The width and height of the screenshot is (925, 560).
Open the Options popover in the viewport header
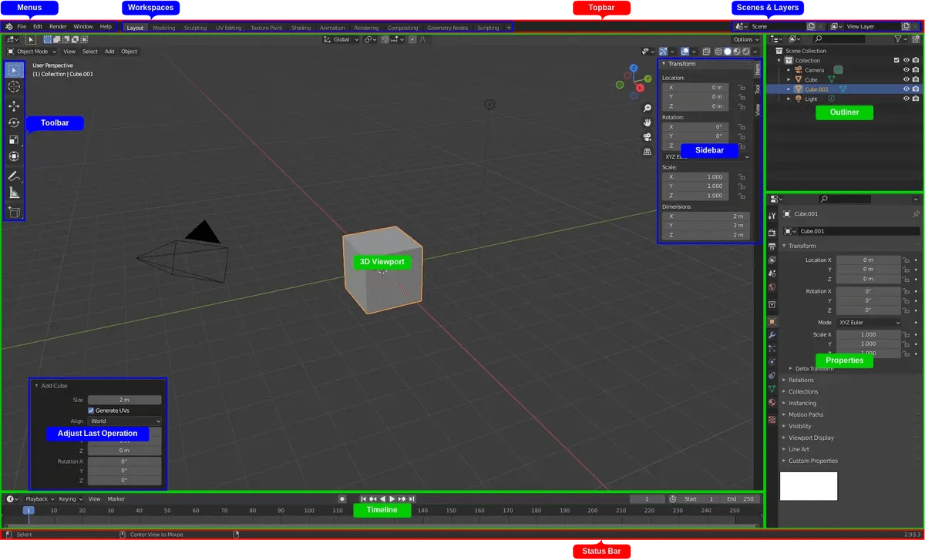click(x=745, y=39)
